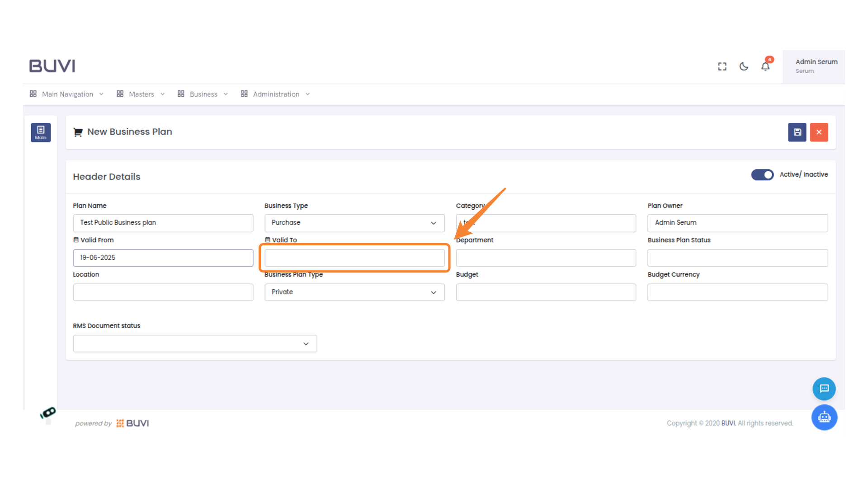Open the robot assistant chatbot icon
Image resolution: width=868 pixels, height=488 pixels.
tap(824, 417)
